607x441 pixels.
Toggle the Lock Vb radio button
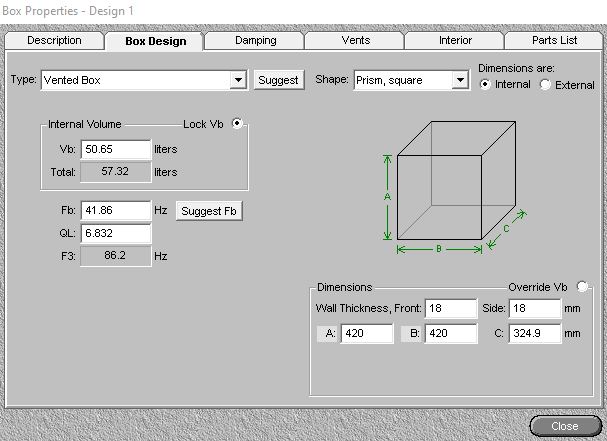coord(237,124)
